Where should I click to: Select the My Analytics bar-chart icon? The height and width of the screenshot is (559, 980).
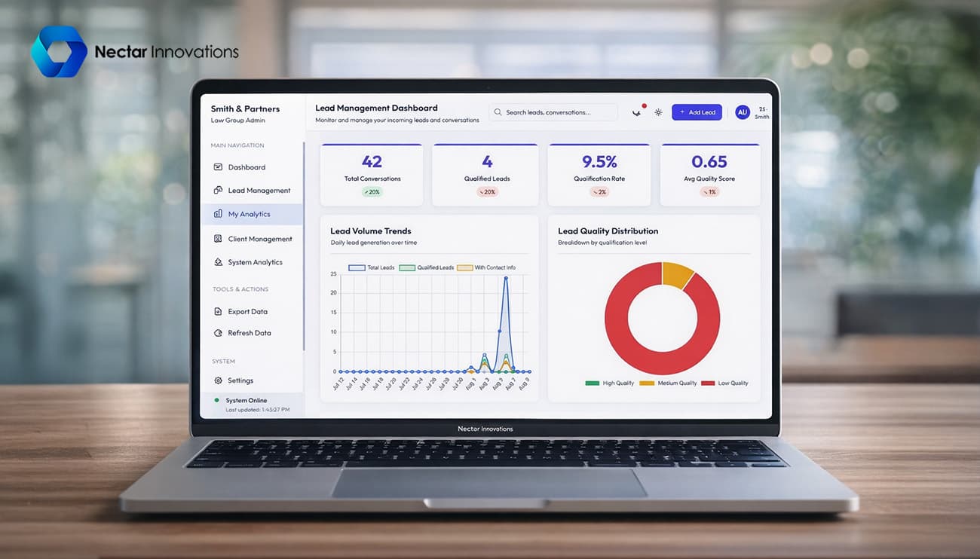pos(218,214)
